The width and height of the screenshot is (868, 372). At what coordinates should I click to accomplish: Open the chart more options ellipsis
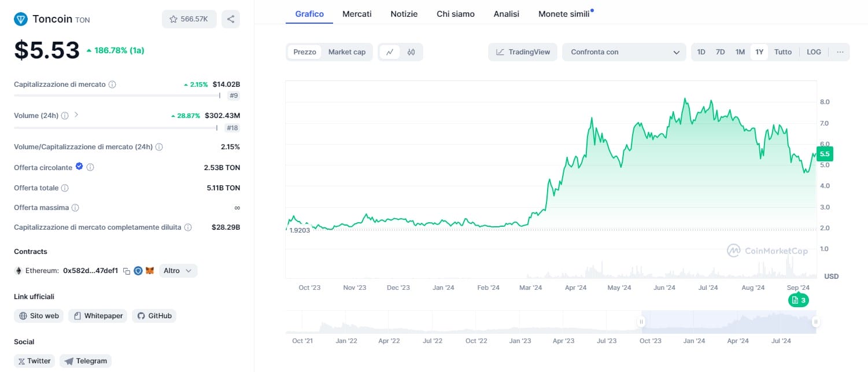(x=840, y=52)
